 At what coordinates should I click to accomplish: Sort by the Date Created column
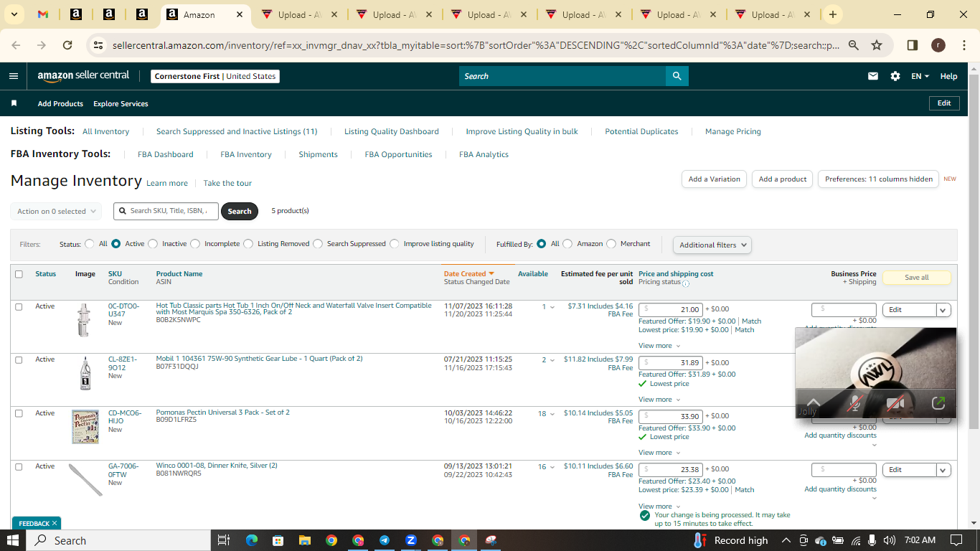tap(469, 274)
